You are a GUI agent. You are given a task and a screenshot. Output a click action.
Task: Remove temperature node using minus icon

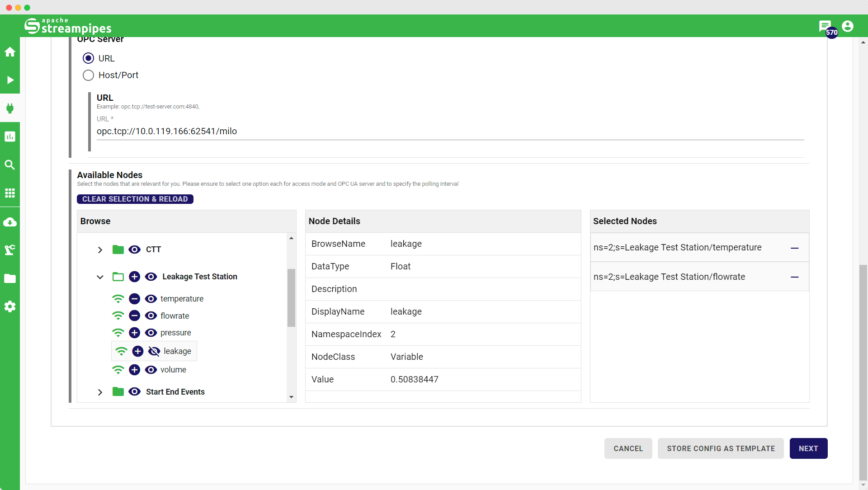(134, 299)
